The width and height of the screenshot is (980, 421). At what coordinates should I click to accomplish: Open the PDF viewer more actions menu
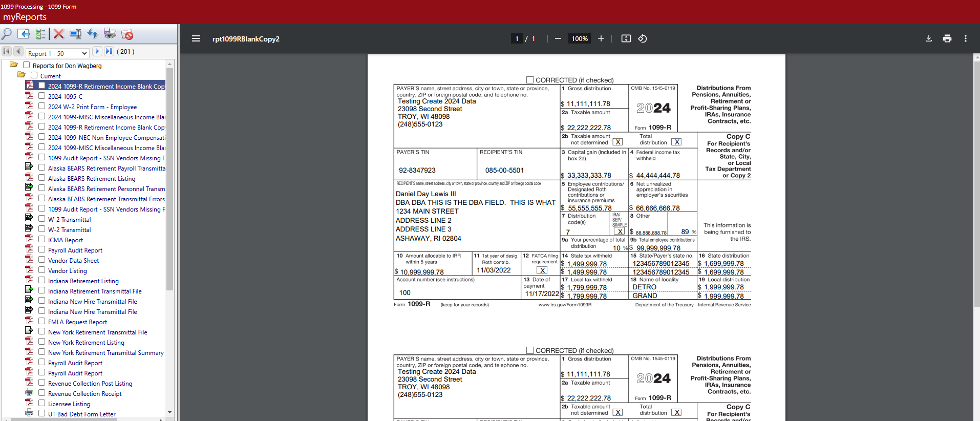tap(966, 38)
